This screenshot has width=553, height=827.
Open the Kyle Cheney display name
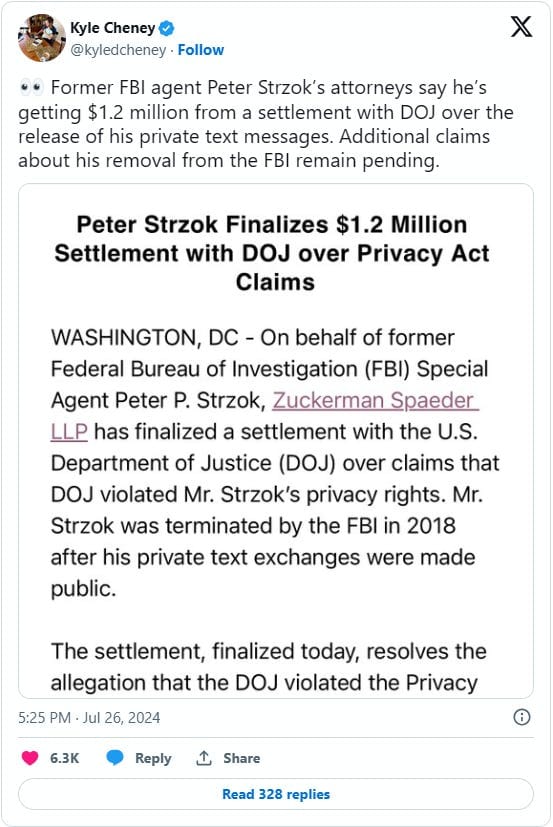coord(112,28)
